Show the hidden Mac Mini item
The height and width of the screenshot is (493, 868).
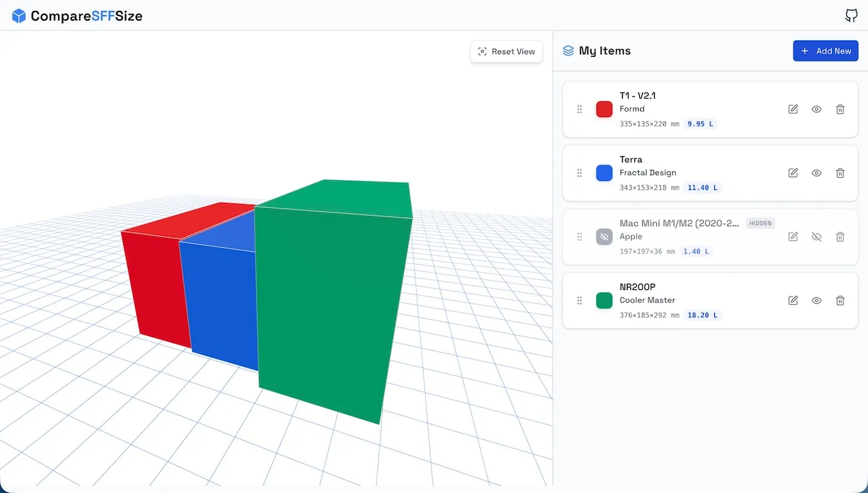point(816,237)
